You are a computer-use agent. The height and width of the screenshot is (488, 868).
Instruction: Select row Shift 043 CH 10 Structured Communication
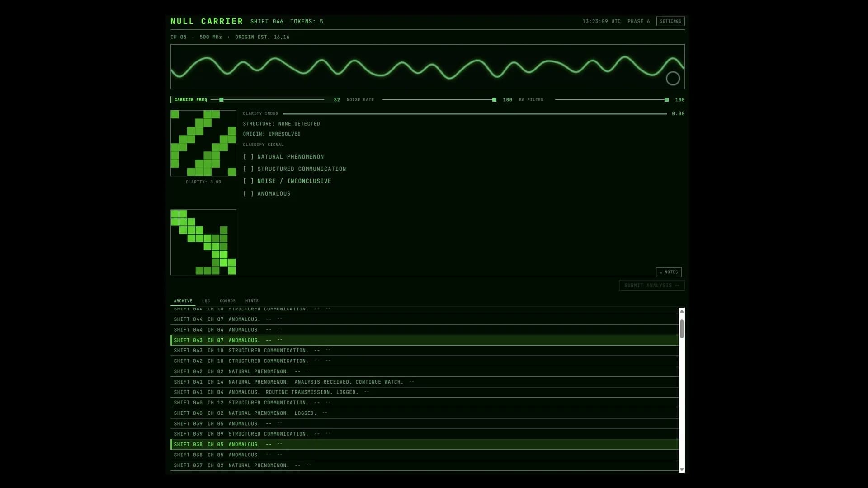coord(425,351)
